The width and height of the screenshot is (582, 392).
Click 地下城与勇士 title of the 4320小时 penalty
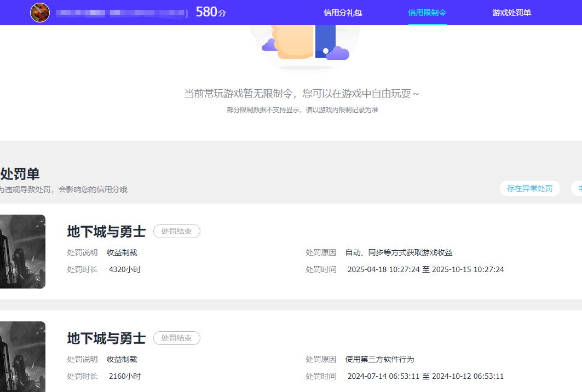[x=106, y=232]
